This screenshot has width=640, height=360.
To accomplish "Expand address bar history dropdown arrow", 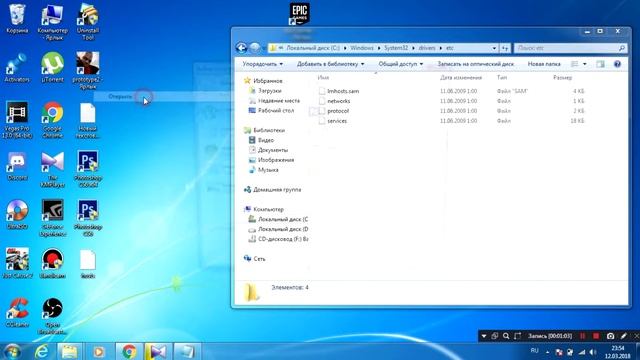I will click(x=494, y=48).
